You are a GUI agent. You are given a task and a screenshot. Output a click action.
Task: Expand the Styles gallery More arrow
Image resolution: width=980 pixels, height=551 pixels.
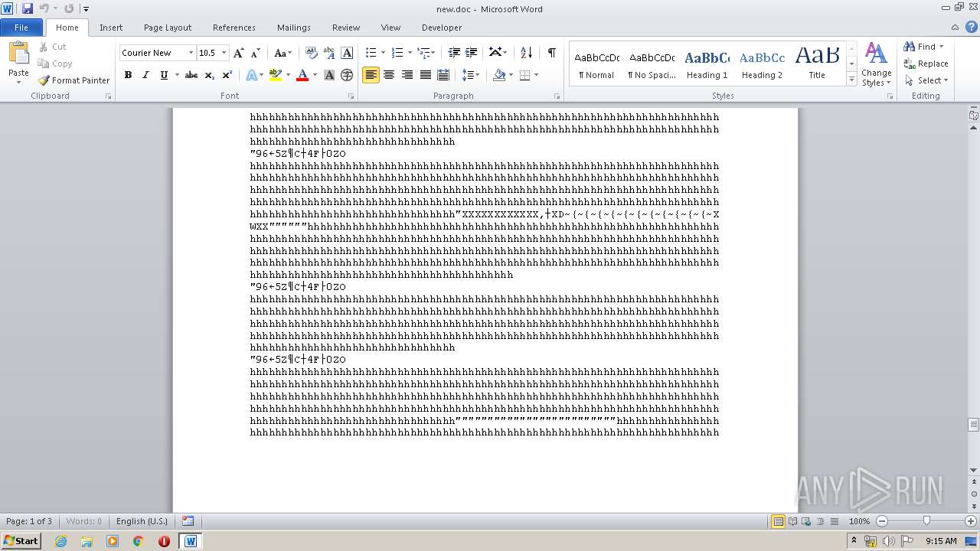click(851, 80)
